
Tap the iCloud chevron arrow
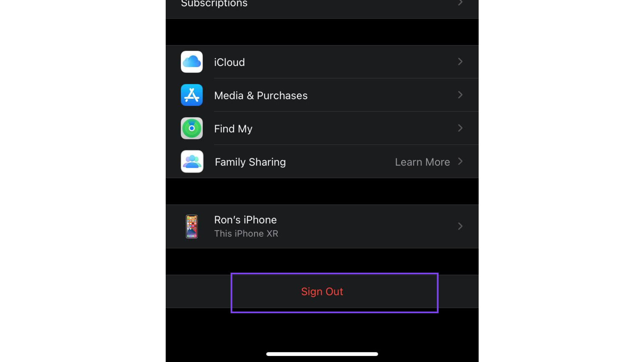pos(460,61)
